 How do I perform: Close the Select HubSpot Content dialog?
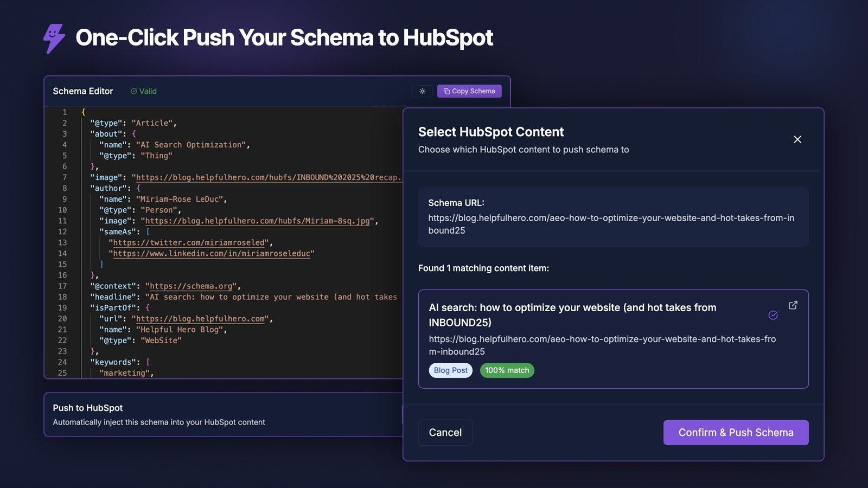797,139
